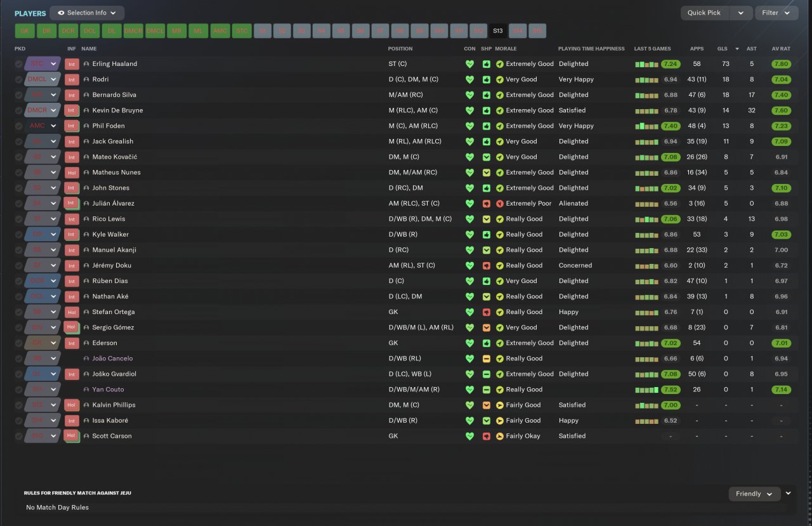Screen dimensions: 812x526
Task: Click the sharpness icon for Sergio Gómez
Action: [486, 327]
